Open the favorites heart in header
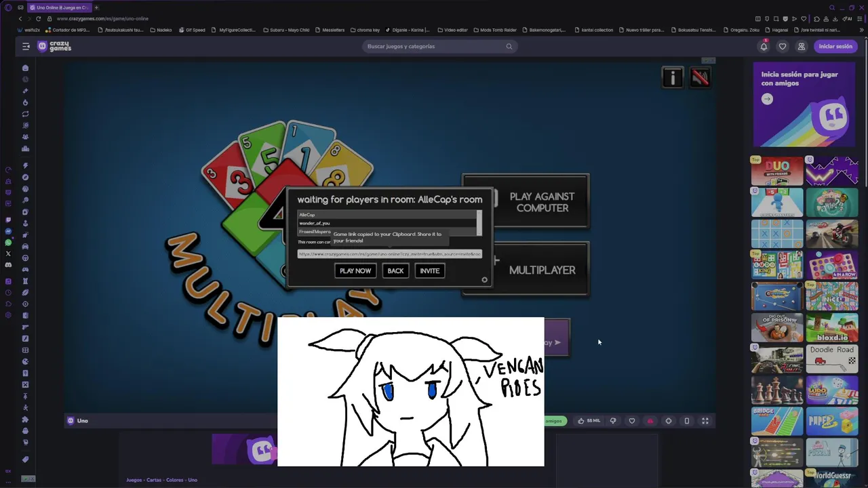This screenshot has width=868, height=488. pyautogui.click(x=783, y=46)
